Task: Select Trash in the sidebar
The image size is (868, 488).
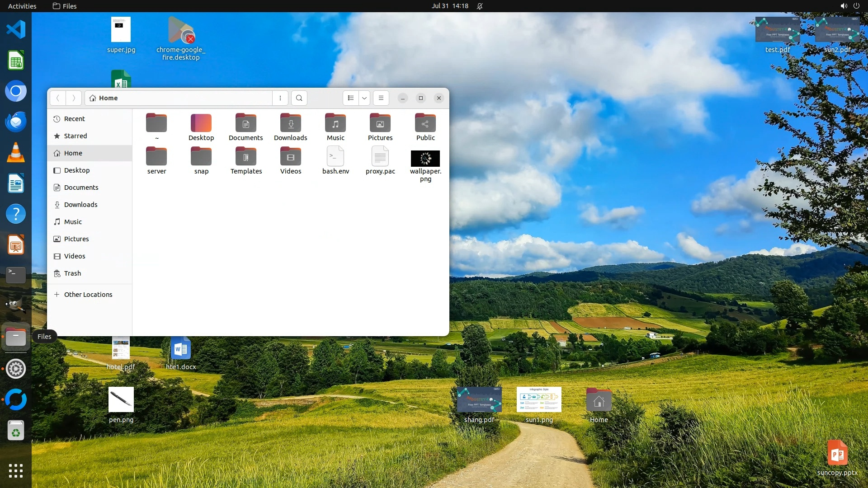Action: 72,273
